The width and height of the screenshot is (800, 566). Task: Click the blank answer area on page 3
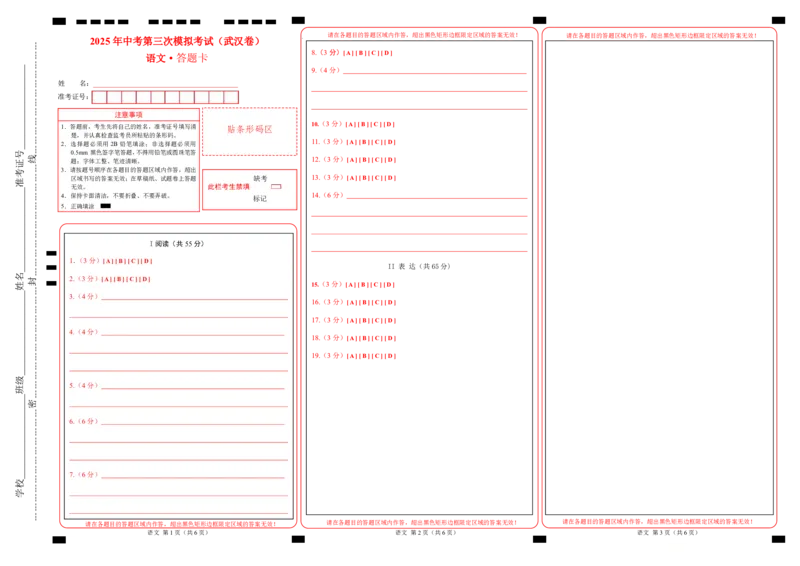pos(659,278)
